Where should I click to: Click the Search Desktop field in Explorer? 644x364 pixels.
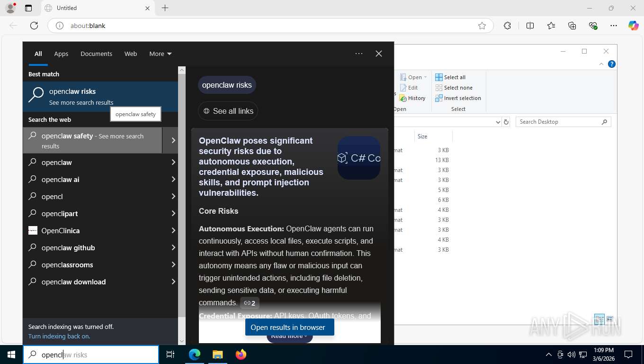click(563, 122)
